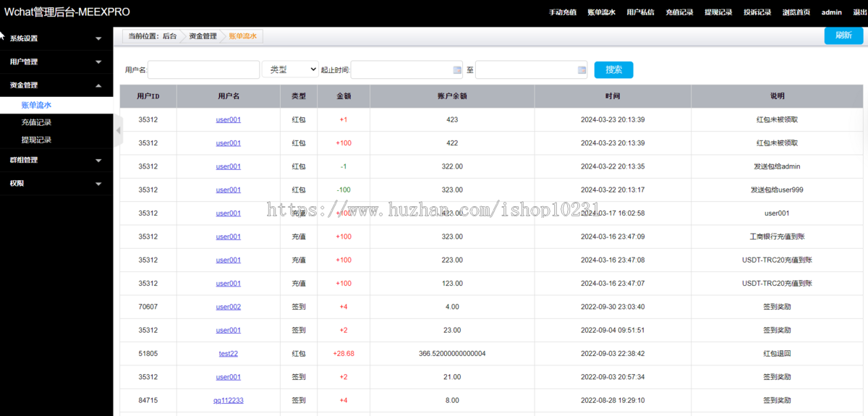868x416 pixels.
Task: Expand 系统设置 sidebar section
Action: click(56, 38)
